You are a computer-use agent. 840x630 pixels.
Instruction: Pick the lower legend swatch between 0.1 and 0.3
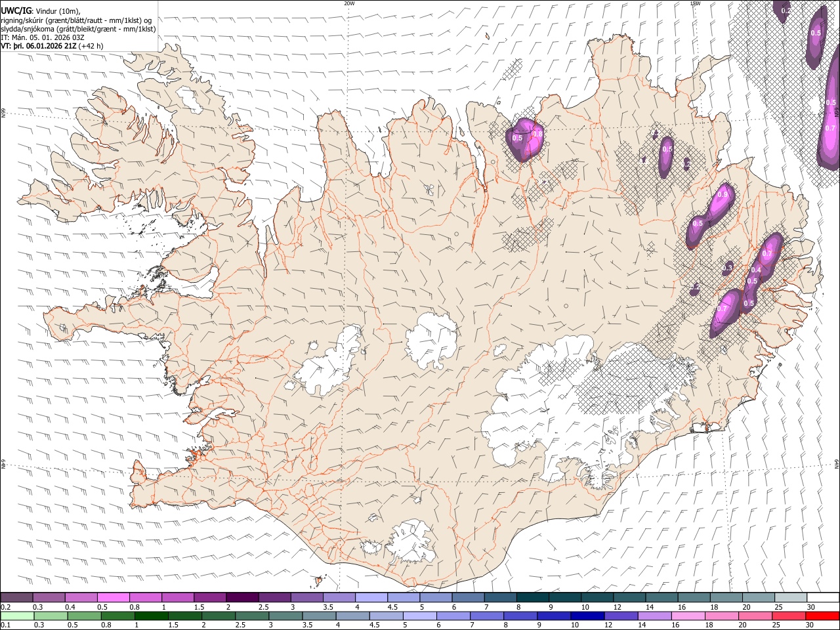point(17,616)
